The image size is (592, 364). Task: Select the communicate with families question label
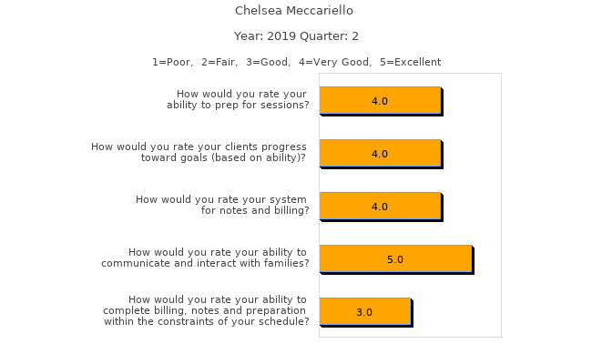[x=205, y=258]
